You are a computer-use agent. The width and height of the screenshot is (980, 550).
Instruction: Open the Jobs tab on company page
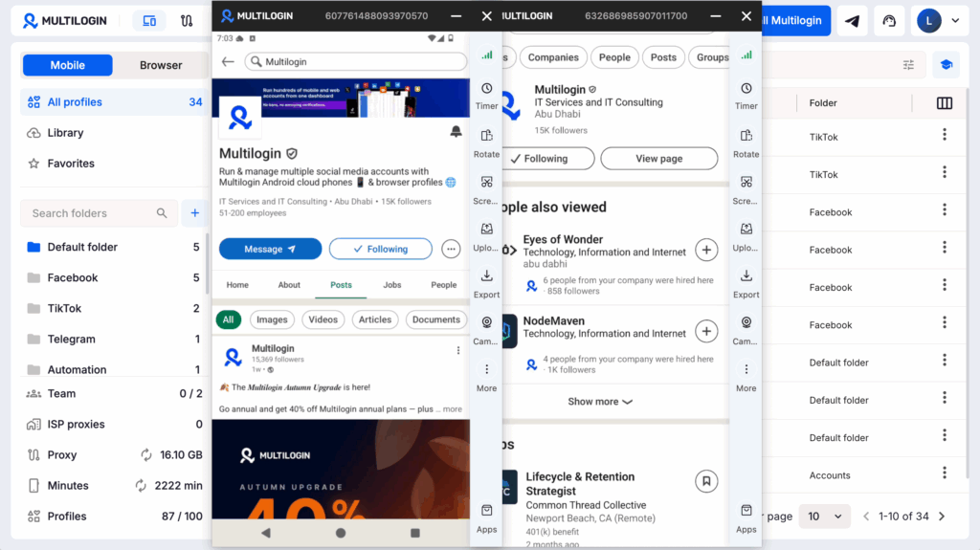click(391, 285)
